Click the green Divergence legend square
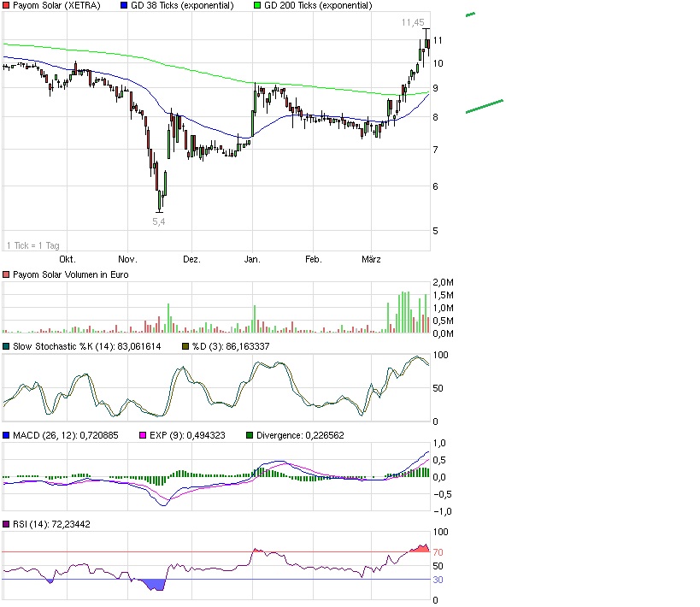The height and width of the screenshot is (607, 700). pyautogui.click(x=250, y=435)
